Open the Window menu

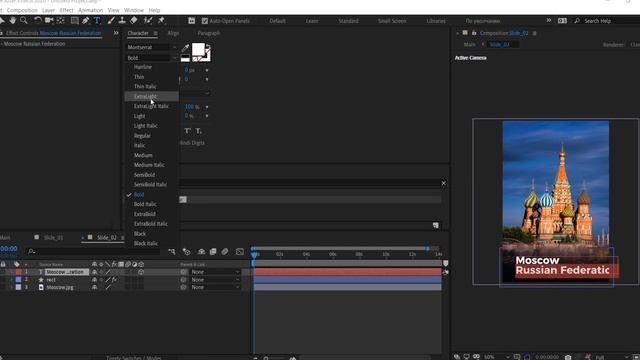(134, 10)
